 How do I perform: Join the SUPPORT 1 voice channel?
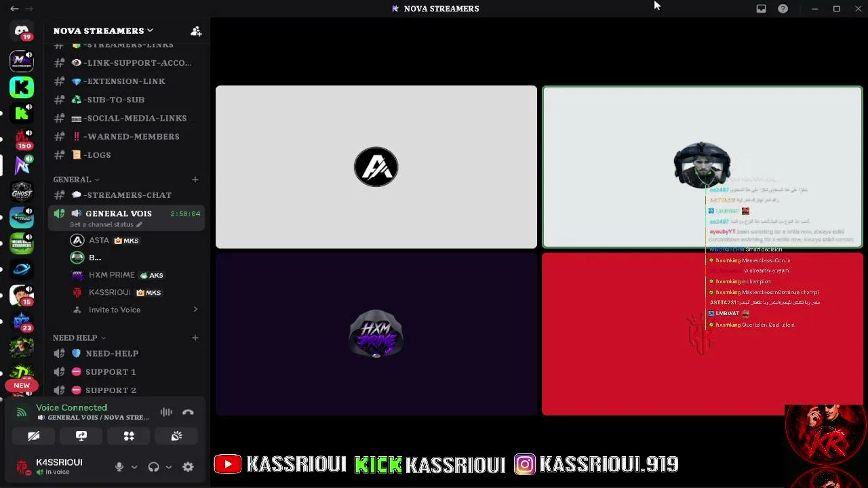pos(126,371)
